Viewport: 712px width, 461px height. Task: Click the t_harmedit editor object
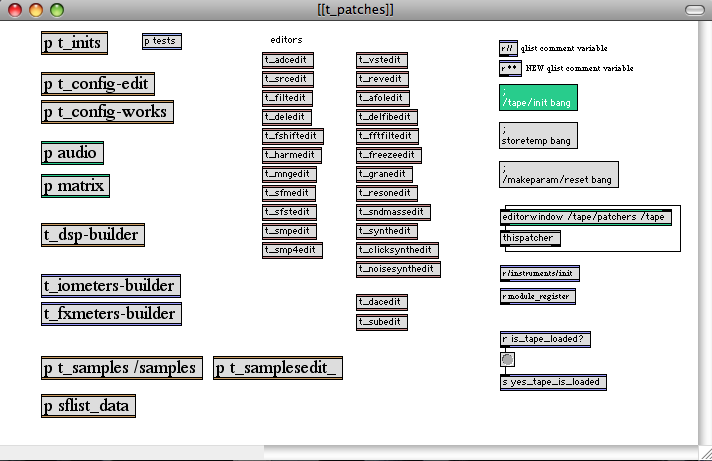(x=292, y=155)
